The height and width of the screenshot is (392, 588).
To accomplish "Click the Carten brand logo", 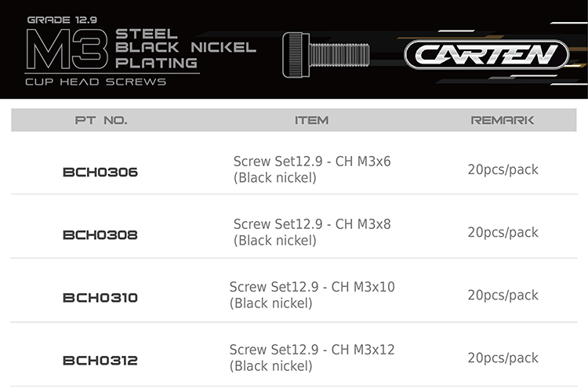I will 487,55.
